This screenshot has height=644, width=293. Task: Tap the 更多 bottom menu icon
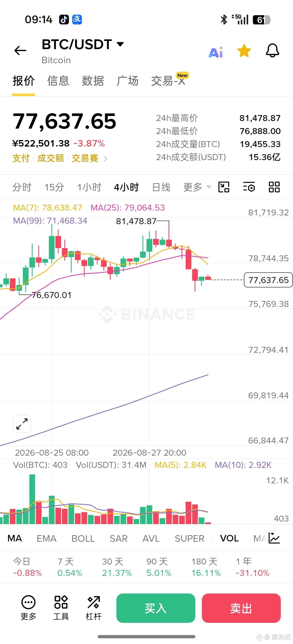click(x=28, y=608)
